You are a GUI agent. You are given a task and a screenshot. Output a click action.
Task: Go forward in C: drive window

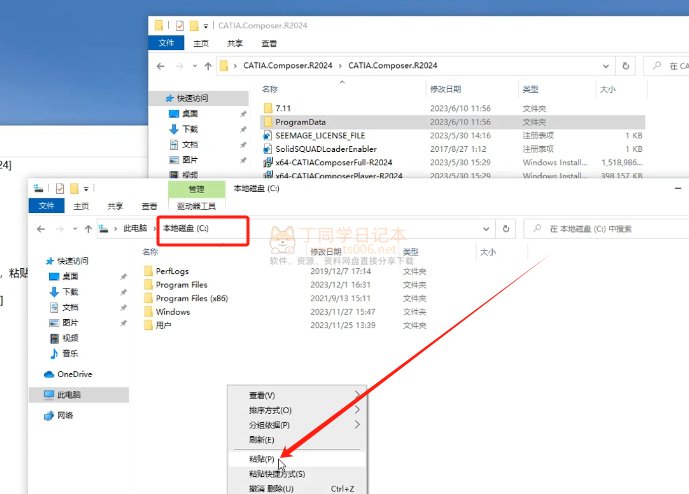click(60, 229)
